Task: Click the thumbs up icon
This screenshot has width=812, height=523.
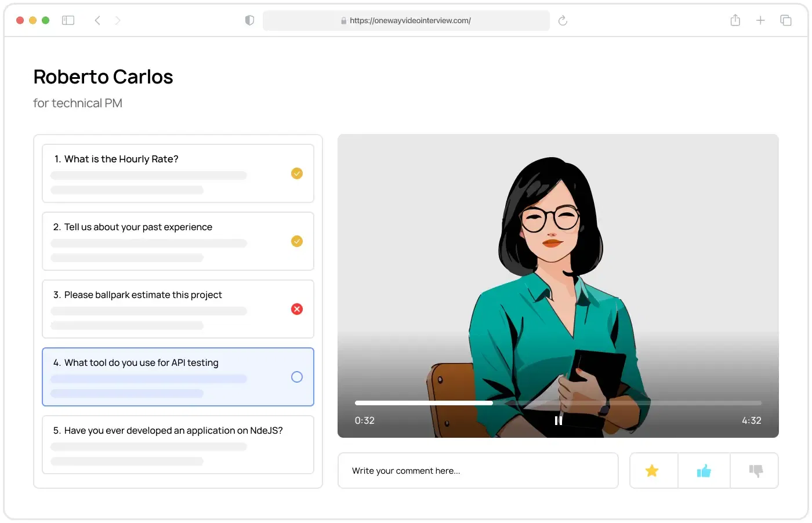Action: click(704, 470)
